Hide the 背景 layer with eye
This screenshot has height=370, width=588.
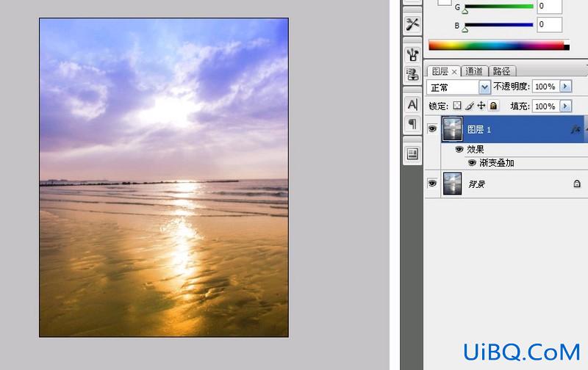[432, 184]
